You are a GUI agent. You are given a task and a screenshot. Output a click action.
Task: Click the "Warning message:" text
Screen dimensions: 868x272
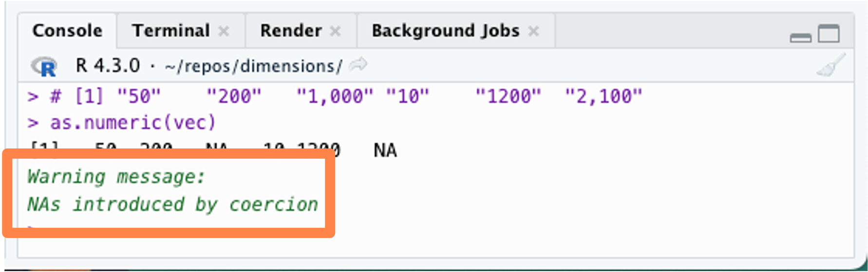pos(116,177)
